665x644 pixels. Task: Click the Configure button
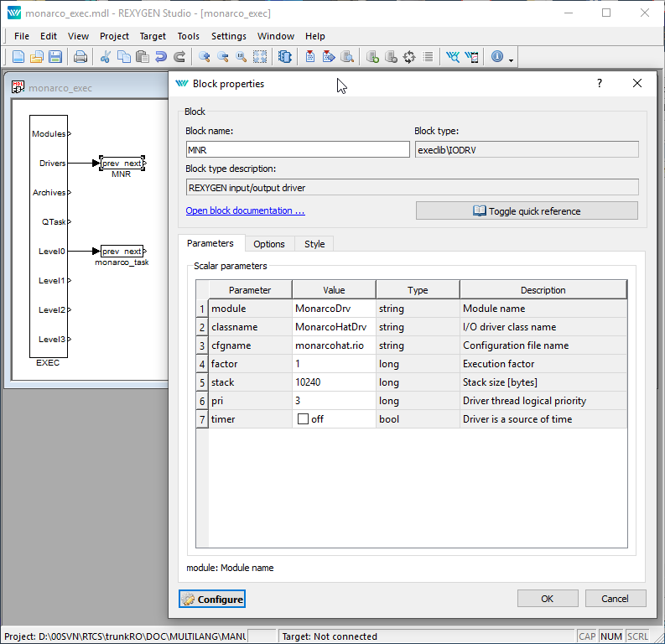click(x=212, y=599)
